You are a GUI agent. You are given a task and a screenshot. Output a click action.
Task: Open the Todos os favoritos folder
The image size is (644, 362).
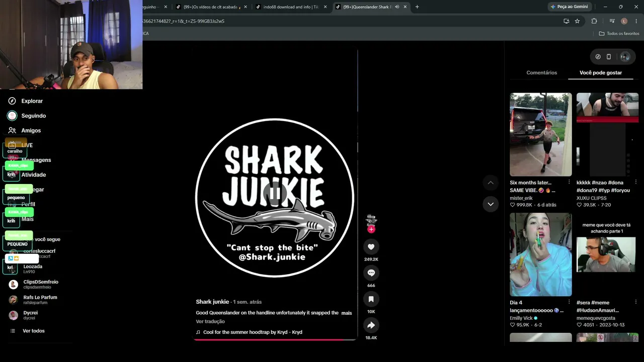pos(619,34)
